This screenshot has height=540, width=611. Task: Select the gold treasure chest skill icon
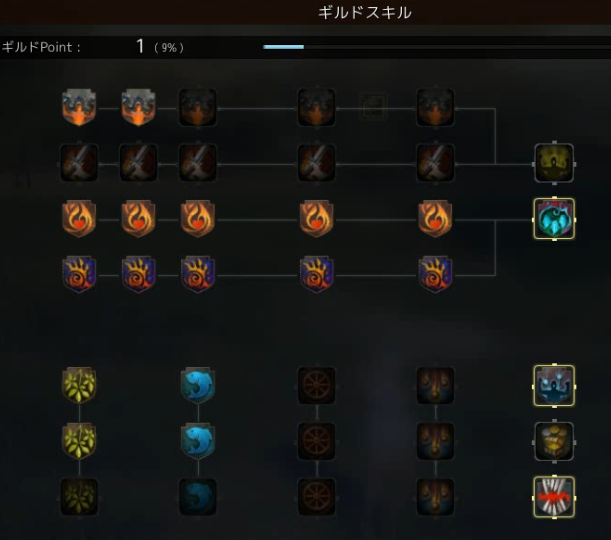pyautogui.click(x=554, y=441)
